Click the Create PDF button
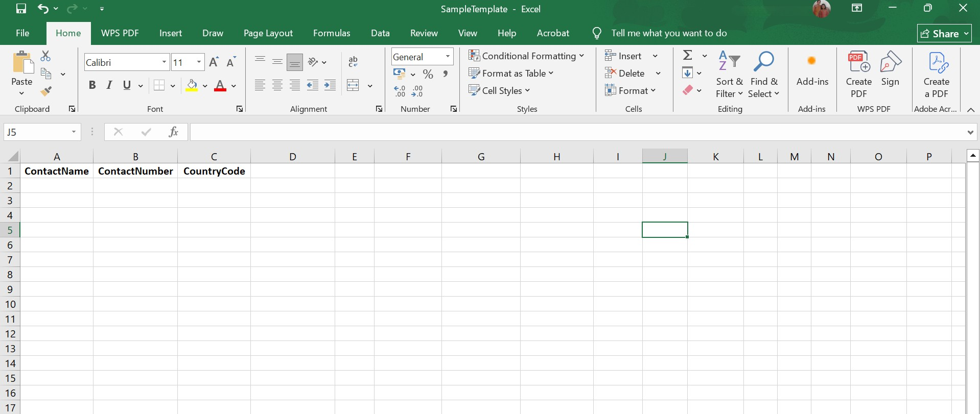Viewport: 980px width, 414px height. pos(858,75)
